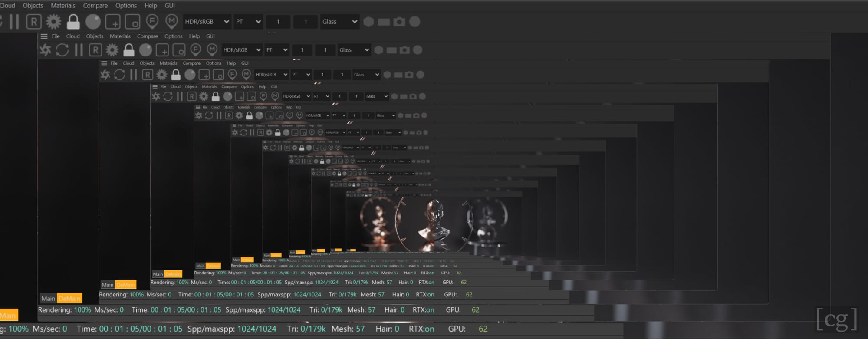Click the first value field in outermost toolbar
The height and width of the screenshot is (339, 868).
(x=278, y=21)
